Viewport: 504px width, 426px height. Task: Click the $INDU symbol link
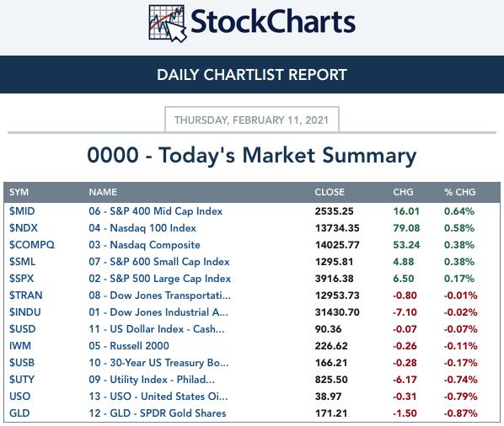[x=24, y=312]
